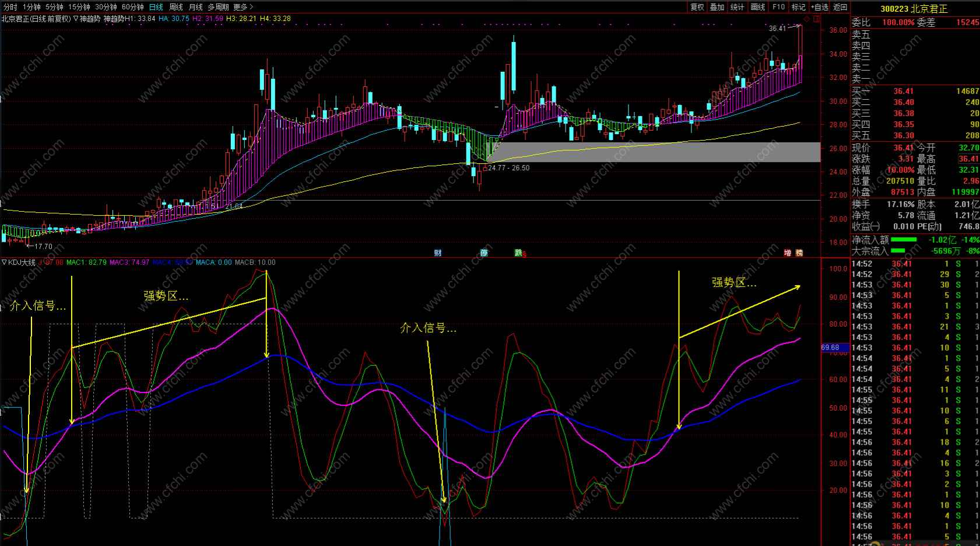Click the 36.41 high price label on chart

pos(777,28)
